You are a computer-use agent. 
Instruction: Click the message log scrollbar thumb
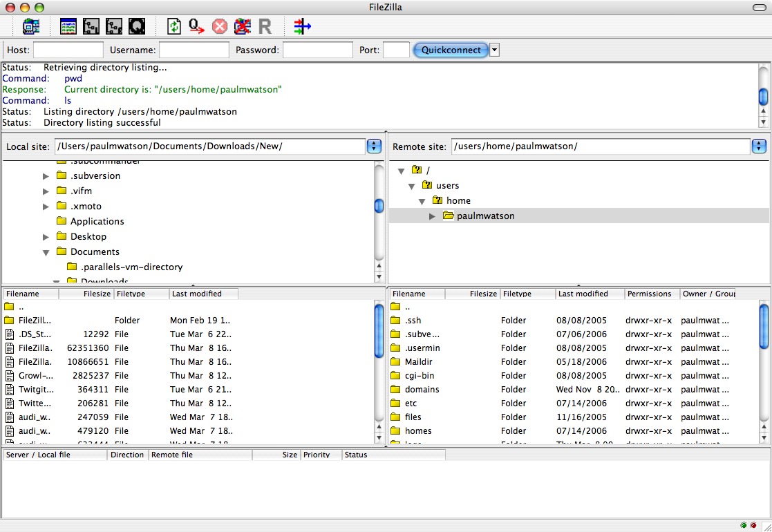[763, 97]
